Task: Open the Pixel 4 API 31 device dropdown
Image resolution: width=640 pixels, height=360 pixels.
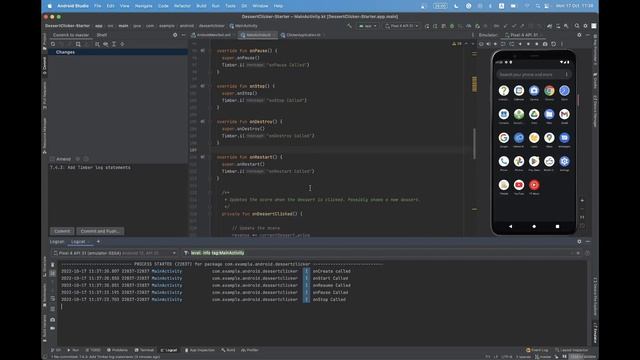Action: click(x=402, y=26)
